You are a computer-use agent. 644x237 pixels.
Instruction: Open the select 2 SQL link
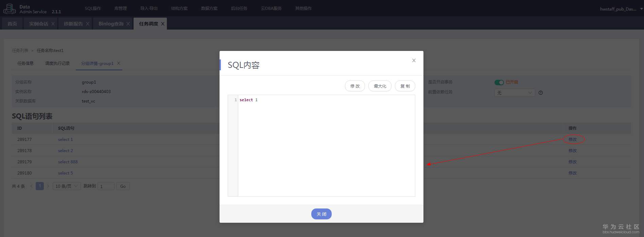(x=65, y=151)
